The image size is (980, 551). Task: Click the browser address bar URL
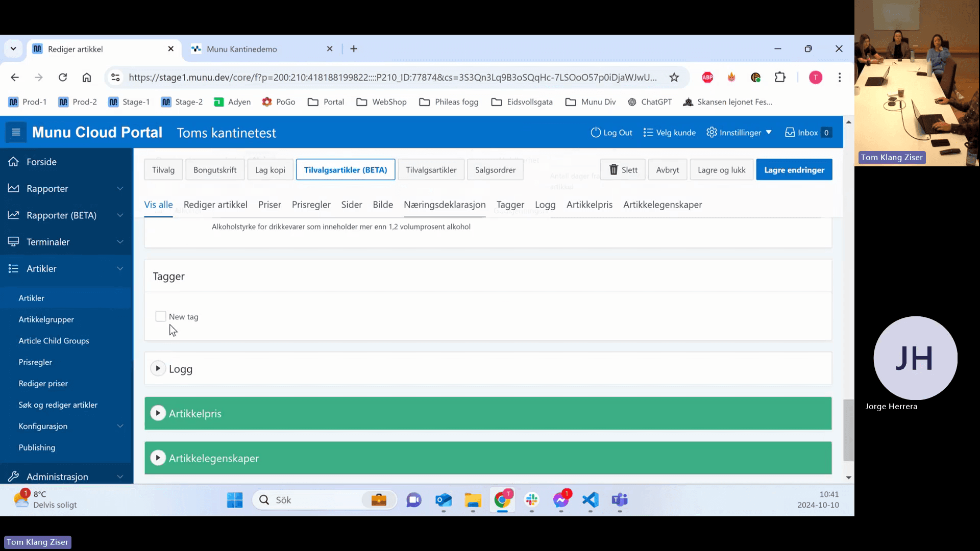click(x=393, y=78)
